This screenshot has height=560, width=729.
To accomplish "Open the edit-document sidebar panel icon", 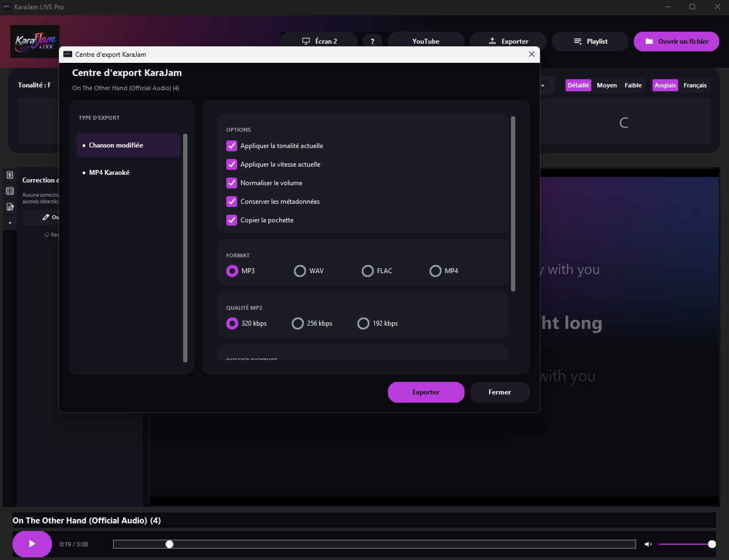I will 10,207.
